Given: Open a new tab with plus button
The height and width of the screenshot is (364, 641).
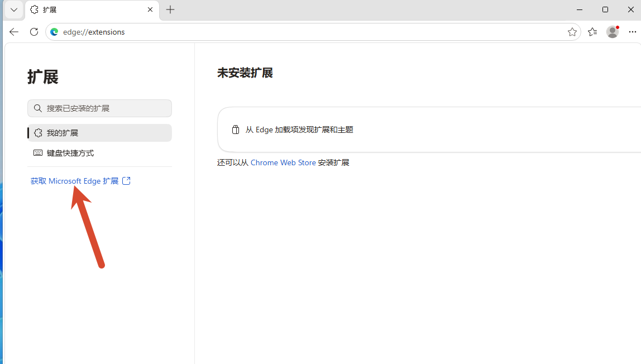Looking at the screenshot, I should click(170, 9).
